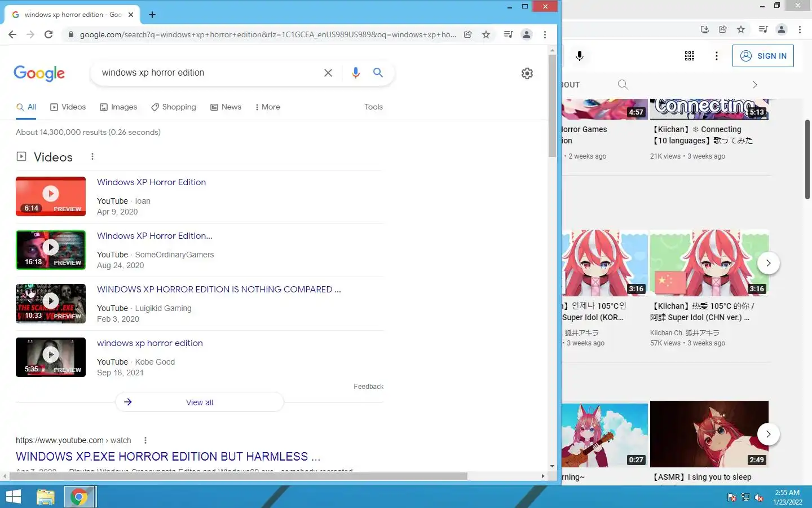
Task: Open the network tray icon
Action: 745,497
